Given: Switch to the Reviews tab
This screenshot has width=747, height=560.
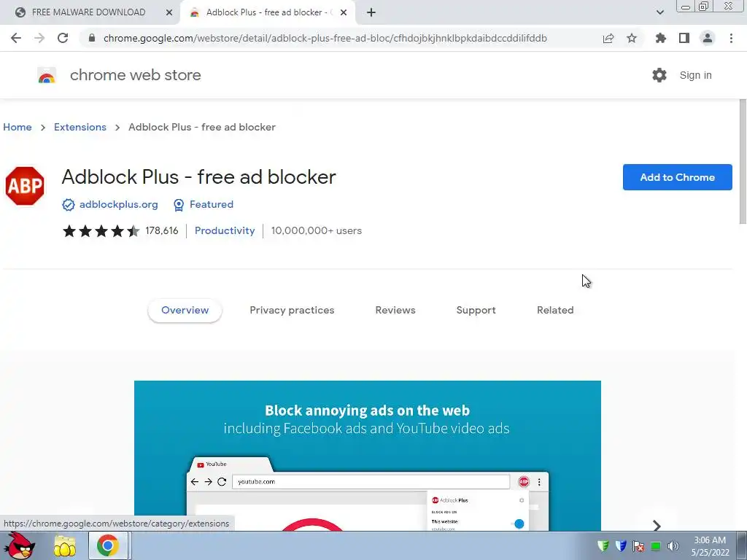Looking at the screenshot, I should (395, 311).
